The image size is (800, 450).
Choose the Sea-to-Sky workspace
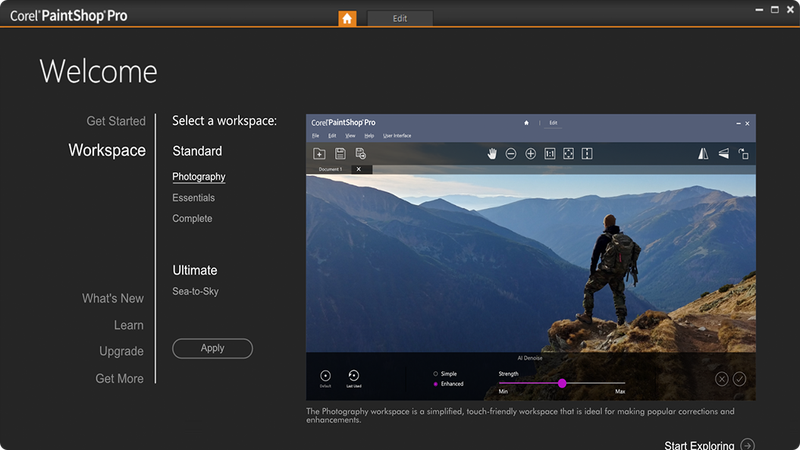(x=195, y=291)
